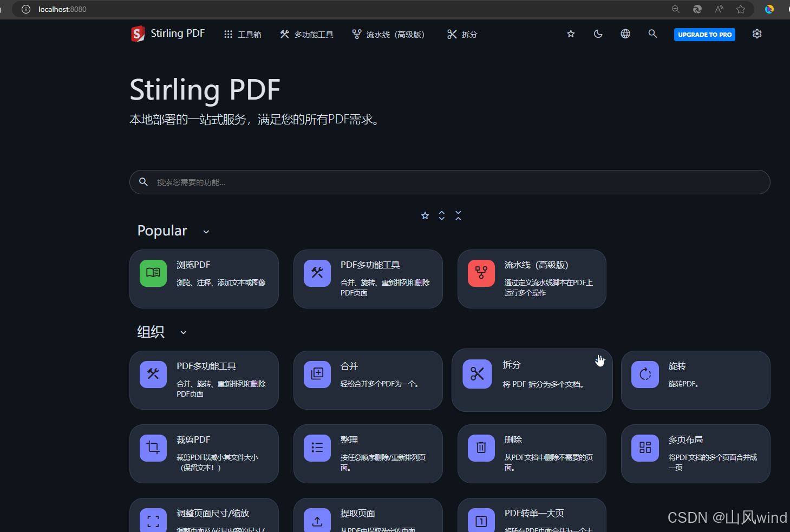The height and width of the screenshot is (532, 790).
Task: Open the 合并 card title
Action: [349, 366]
